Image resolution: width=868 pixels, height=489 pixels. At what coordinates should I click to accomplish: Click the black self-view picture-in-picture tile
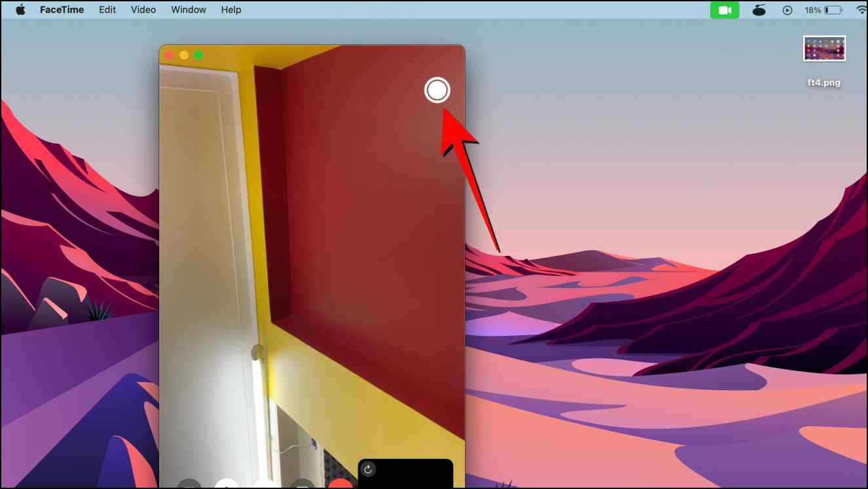click(406, 474)
